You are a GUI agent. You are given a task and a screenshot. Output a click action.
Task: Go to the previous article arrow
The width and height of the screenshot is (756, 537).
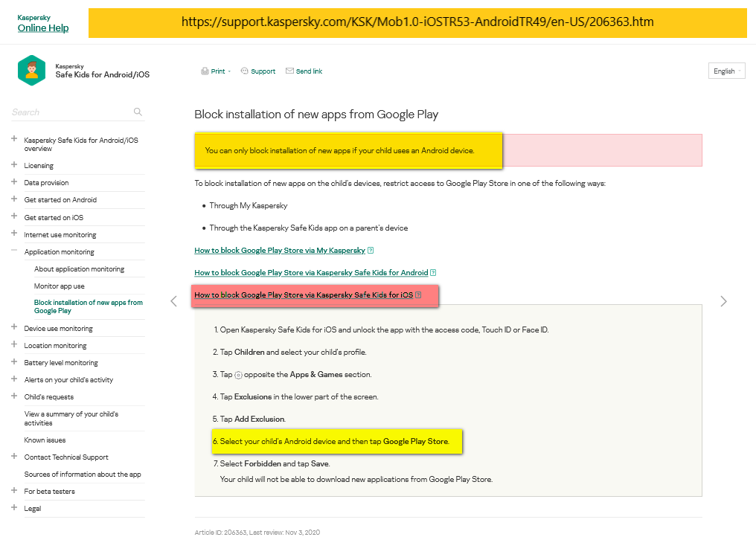pyautogui.click(x=174, y=301)
